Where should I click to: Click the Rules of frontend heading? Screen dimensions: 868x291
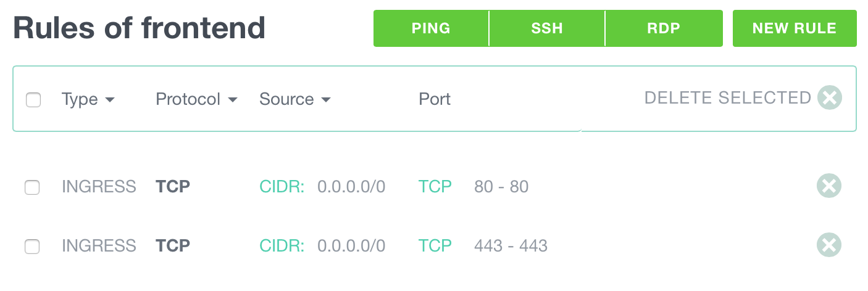pyautogui.click(x=139, y=28)
